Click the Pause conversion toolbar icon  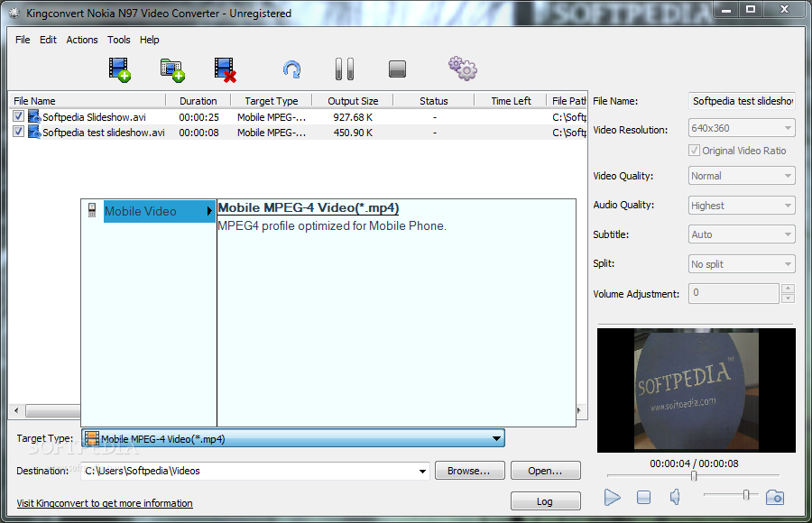345,69
